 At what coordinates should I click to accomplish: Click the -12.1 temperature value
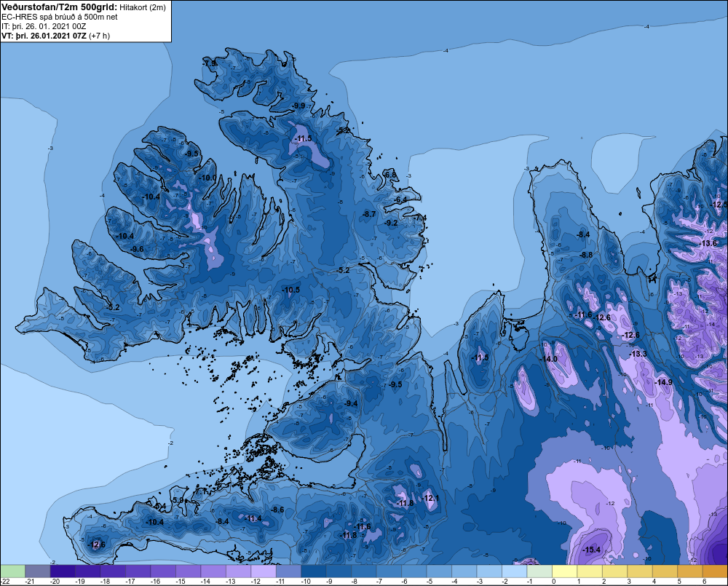430,498
